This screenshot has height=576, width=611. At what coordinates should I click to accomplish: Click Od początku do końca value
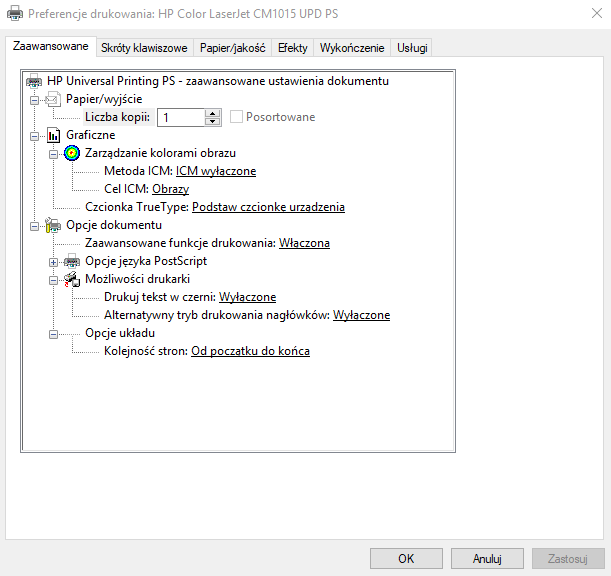[251, 351]
